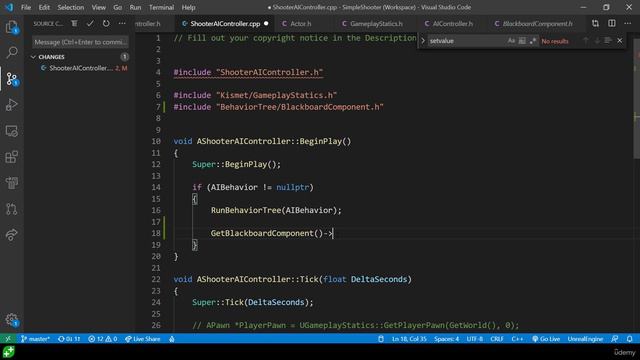The image size is (640, 360).
Task: Toggle Match Case in find widget
Action: 511,41
